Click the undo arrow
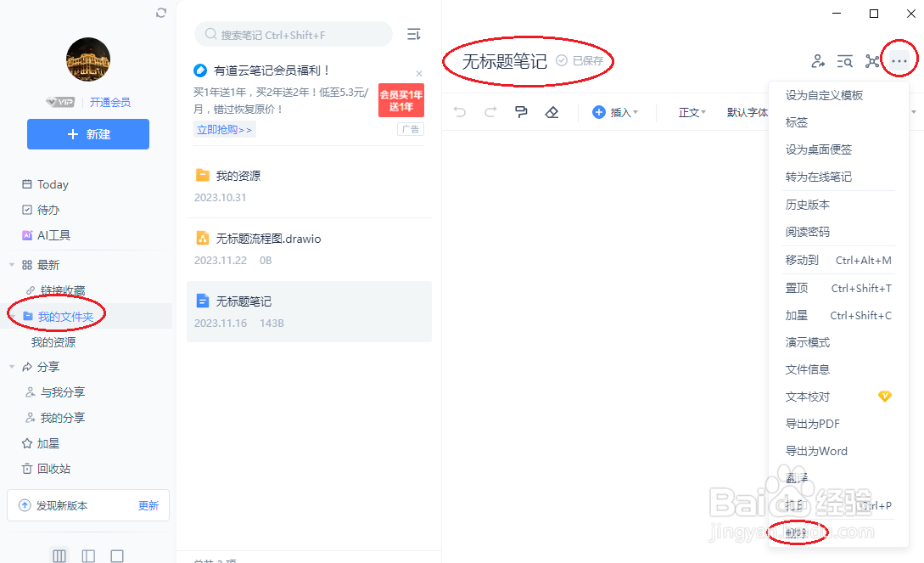The width and height of the screenshot is (924, 563). coord(460,112)
